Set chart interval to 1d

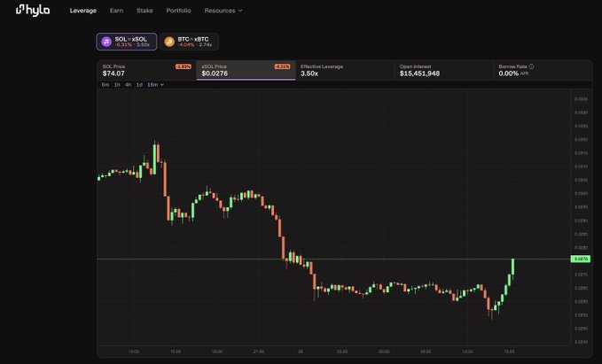[x=139, y=84]
